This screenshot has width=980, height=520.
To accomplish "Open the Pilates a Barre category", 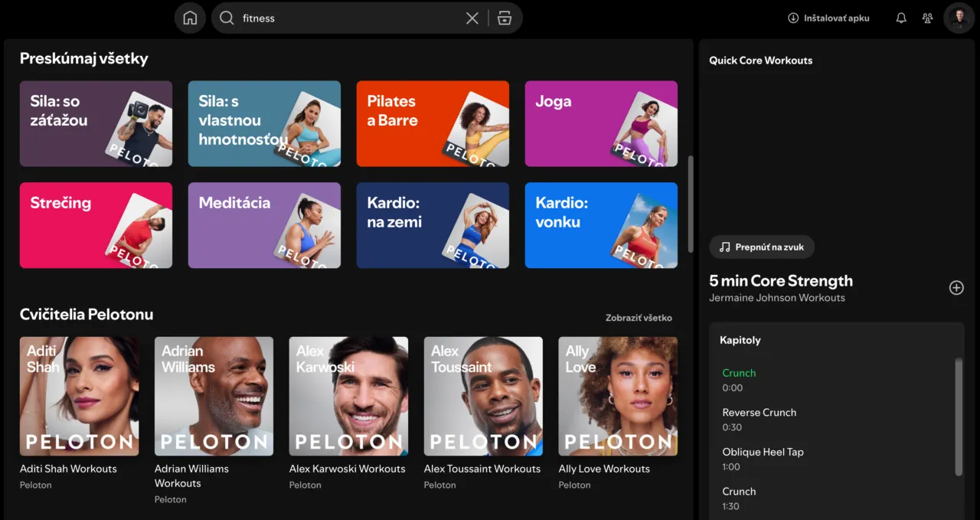I will click(433, 124).
